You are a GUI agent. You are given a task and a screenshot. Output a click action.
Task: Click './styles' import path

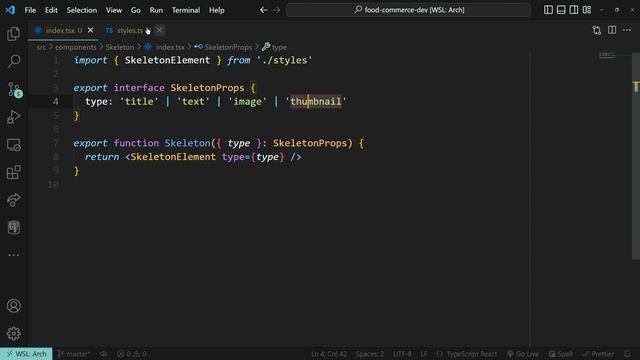pyautogui.click(x=284, y=60)
